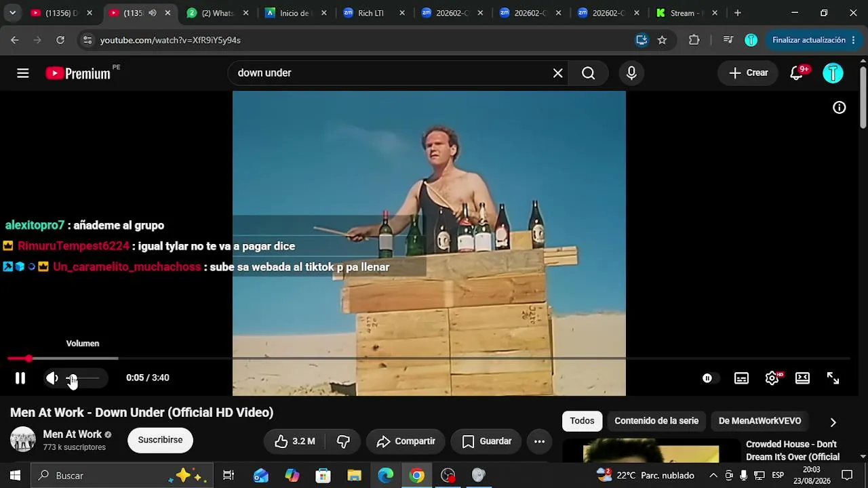Share the video with Compartir
Viewport: 868px width, 488px height.
tap(406, 441)
